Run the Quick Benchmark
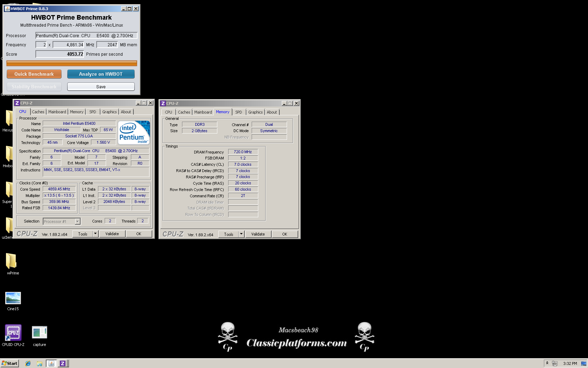Screen dimensions: 588x368 (x=34, y=74)
